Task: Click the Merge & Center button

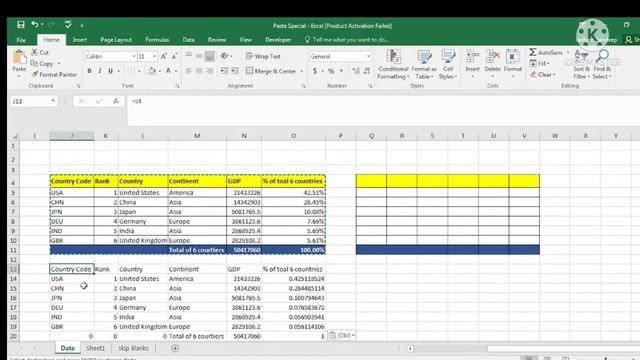Action: point(271,71)
